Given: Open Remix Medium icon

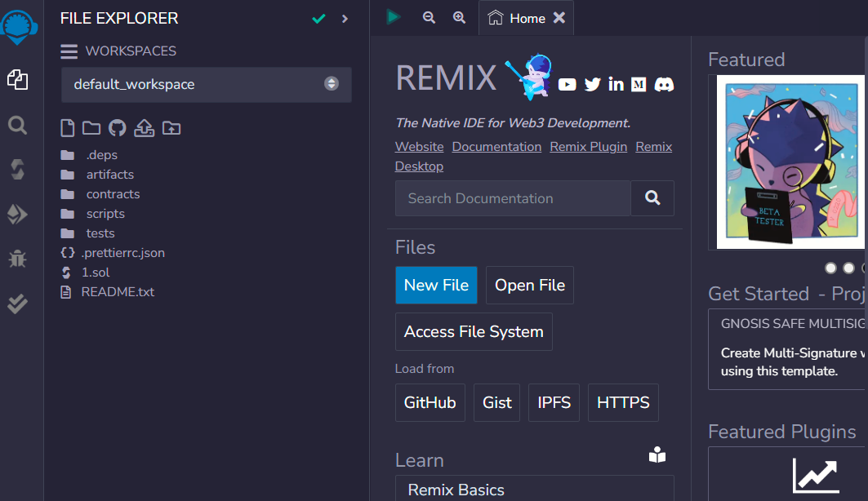Looking at the screenshot, I should [x=639, y=85].
